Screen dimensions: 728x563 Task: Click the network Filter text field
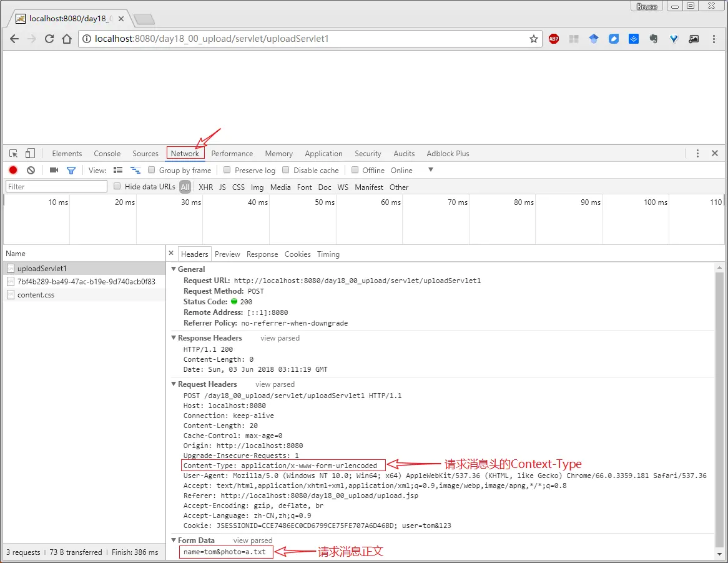(x=56, y=186)
